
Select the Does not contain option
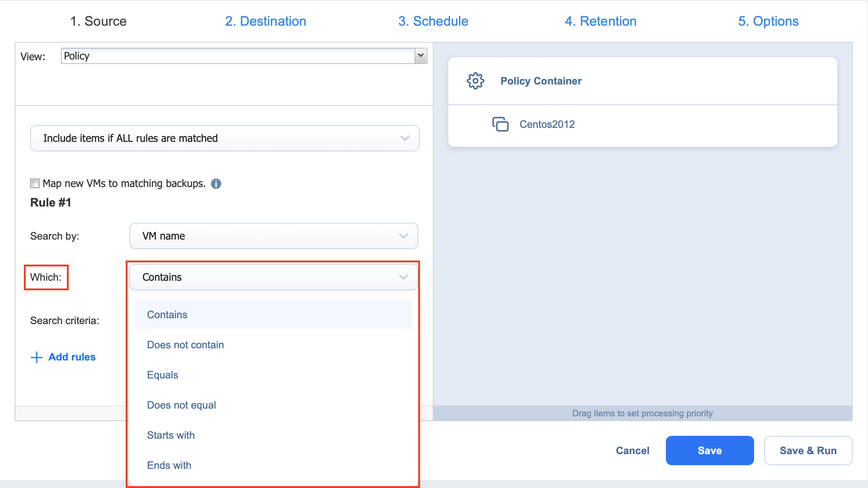tap(186, 345)
